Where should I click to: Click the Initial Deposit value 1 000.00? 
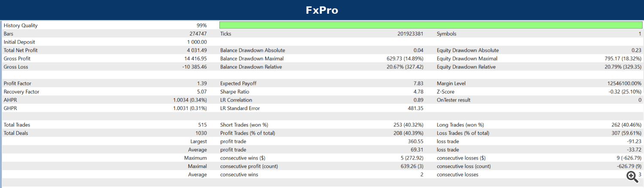click(x=197, y=42)
